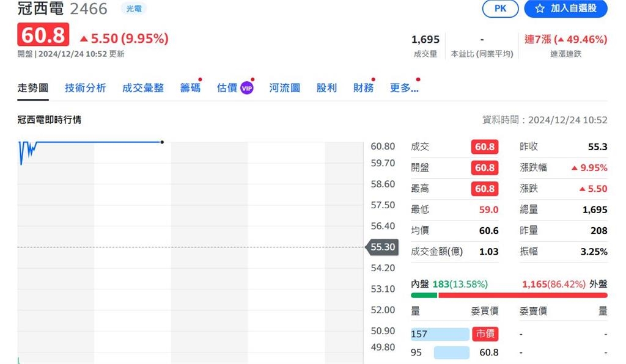The height and width of the screenshot is (364, 626).
Task: Expand the 更多... menu
Action: tap(404, 88)
